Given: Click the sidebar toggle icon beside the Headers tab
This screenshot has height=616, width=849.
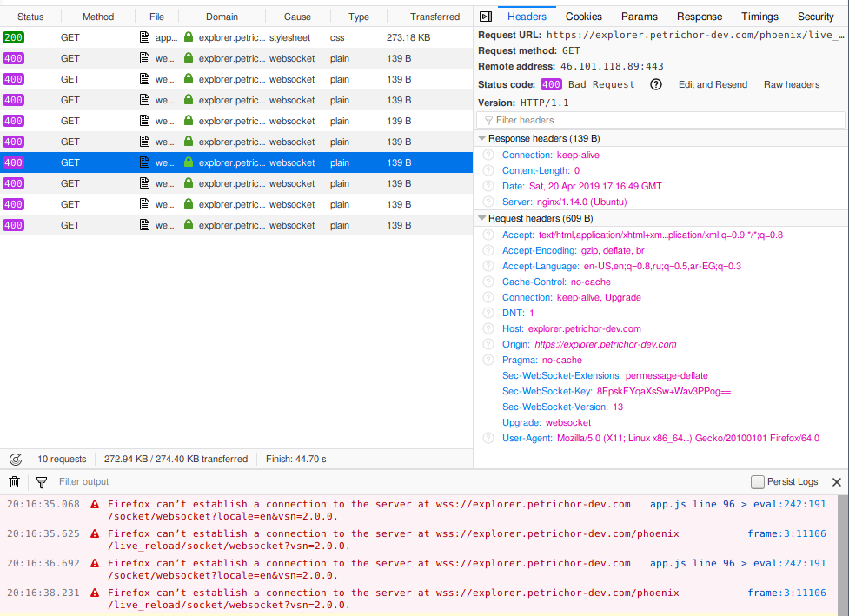Looking at the screenshot, I should click(x=484, y=15).
